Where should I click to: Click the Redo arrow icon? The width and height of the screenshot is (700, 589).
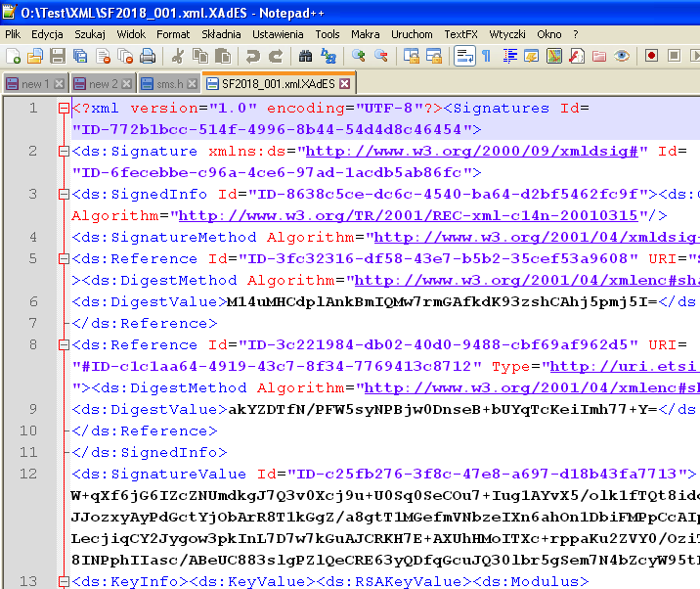coord(276,57)
